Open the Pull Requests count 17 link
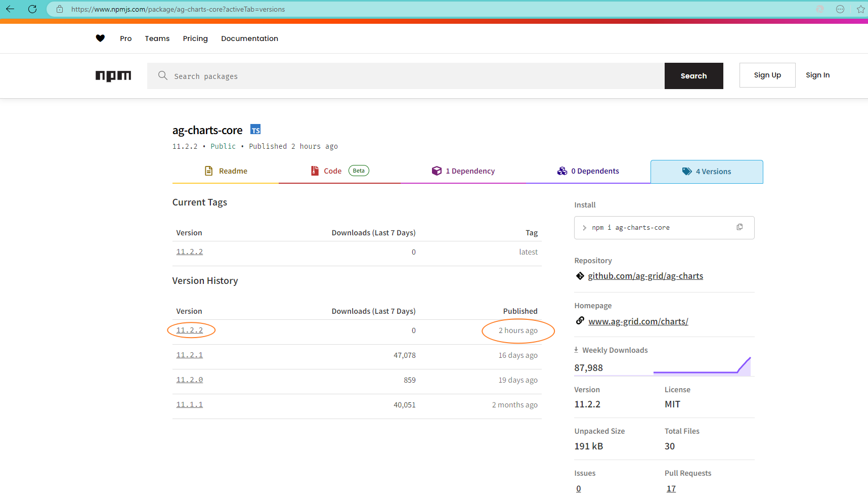Screen dimensions: 868x498 671,488
